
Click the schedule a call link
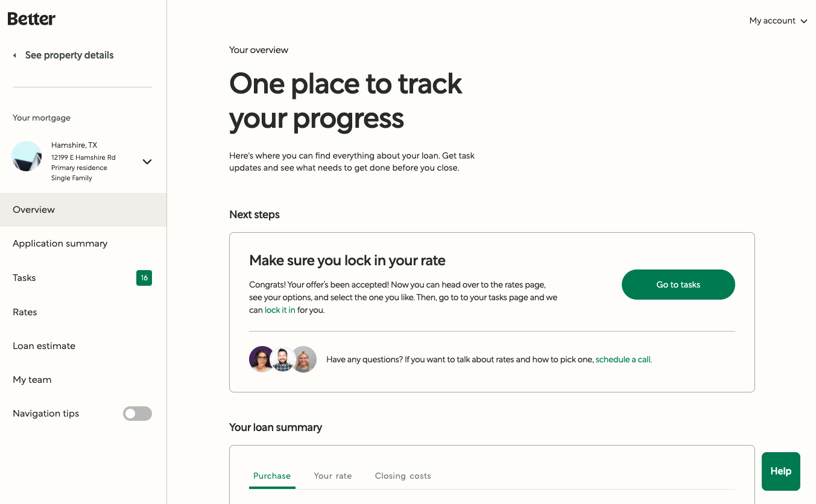(624, 359)
